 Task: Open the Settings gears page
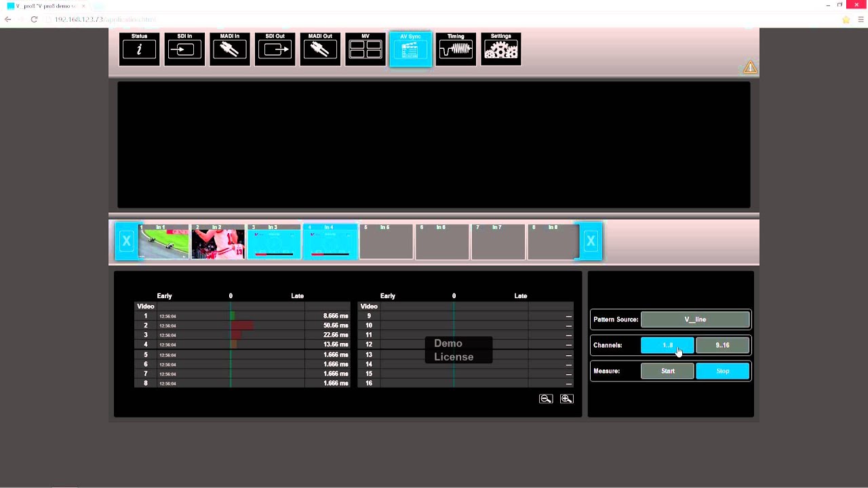coord(501,49)
